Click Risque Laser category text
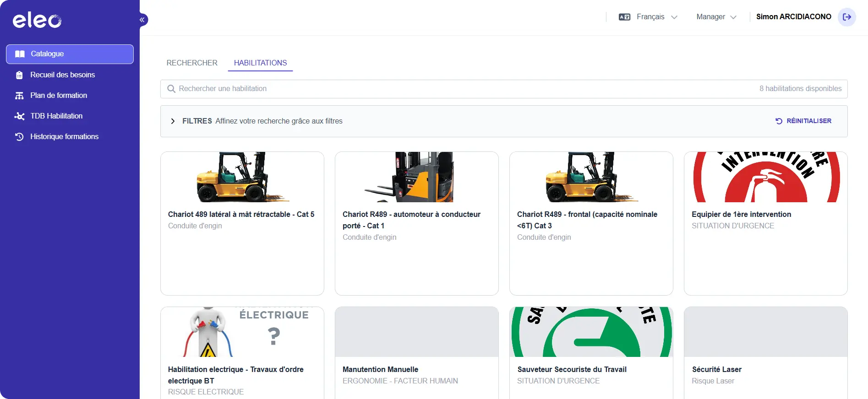868x399 pixels. point(713,381)
